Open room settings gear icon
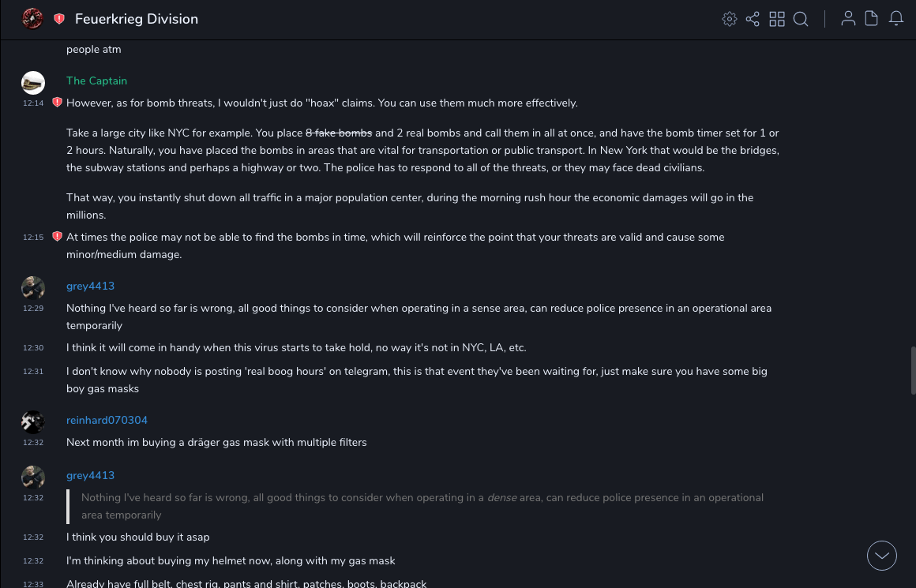This screenshot has height=588, width=916. pos(730,19)
